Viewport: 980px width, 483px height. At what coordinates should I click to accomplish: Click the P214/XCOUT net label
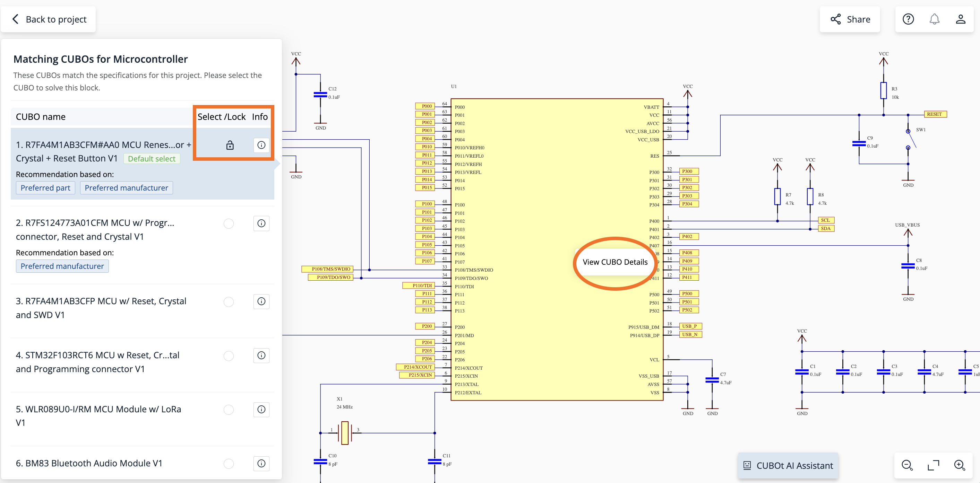415,368
